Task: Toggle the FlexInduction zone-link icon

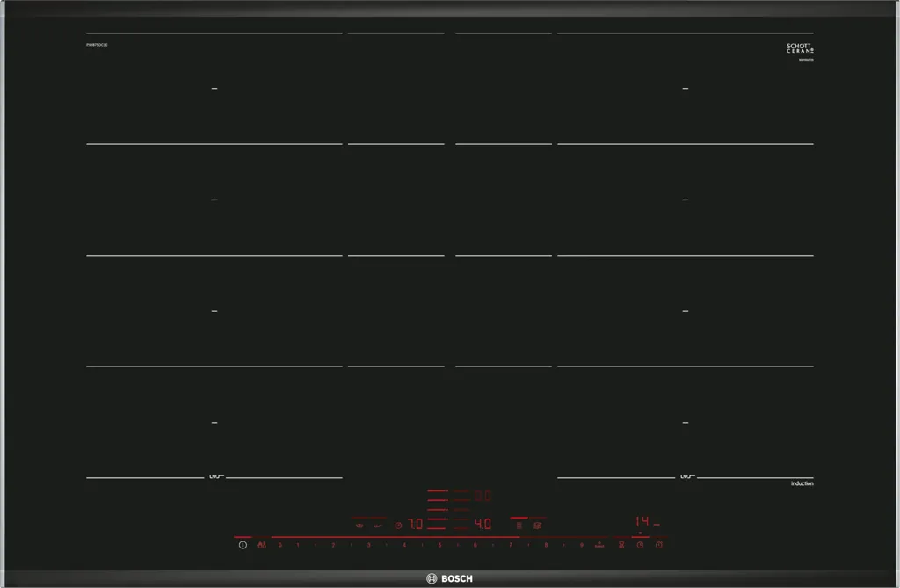Action: pos(519,526)
